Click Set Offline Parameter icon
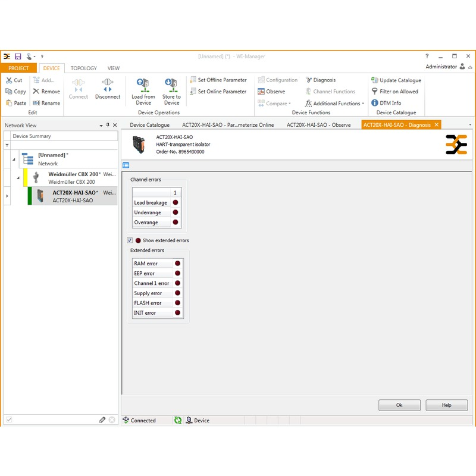476x476 pixels. coord(193,80)
